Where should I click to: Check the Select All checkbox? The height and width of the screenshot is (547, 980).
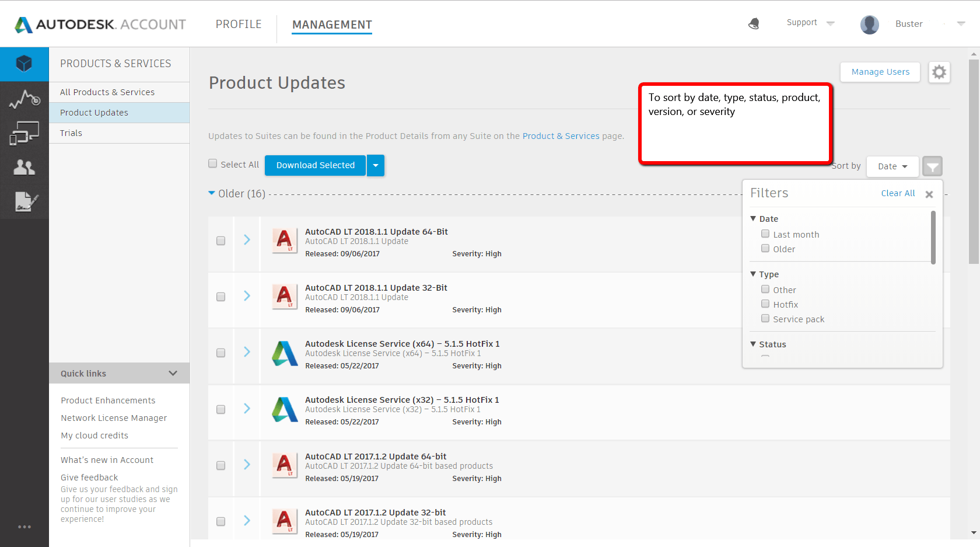click(x=213, y=163)
